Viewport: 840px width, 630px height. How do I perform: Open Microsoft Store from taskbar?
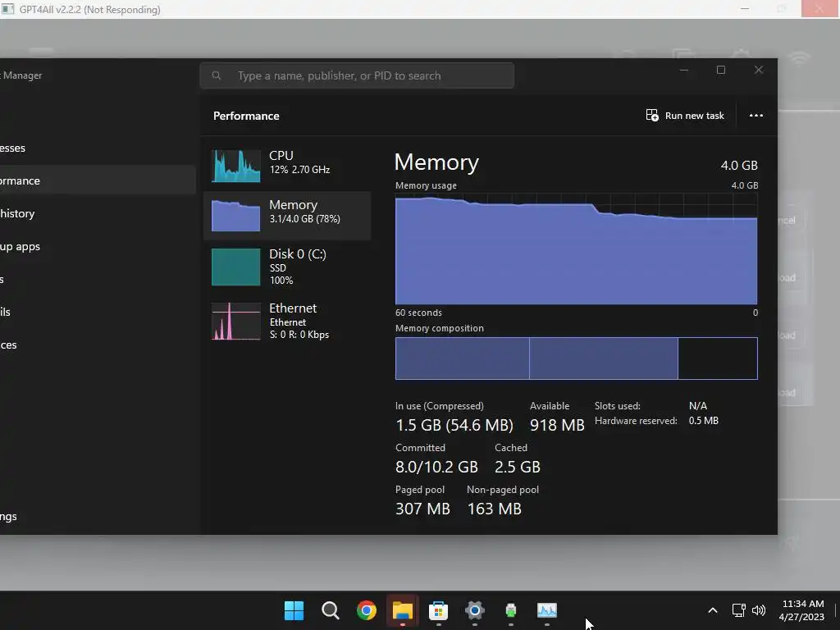[438, 610]
